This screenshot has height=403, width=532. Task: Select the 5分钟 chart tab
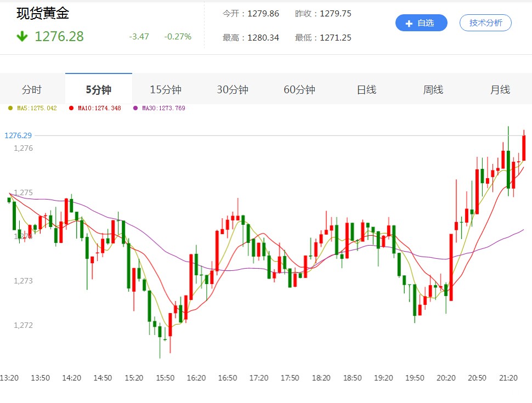pyautogui.click(x=98, y=89)
